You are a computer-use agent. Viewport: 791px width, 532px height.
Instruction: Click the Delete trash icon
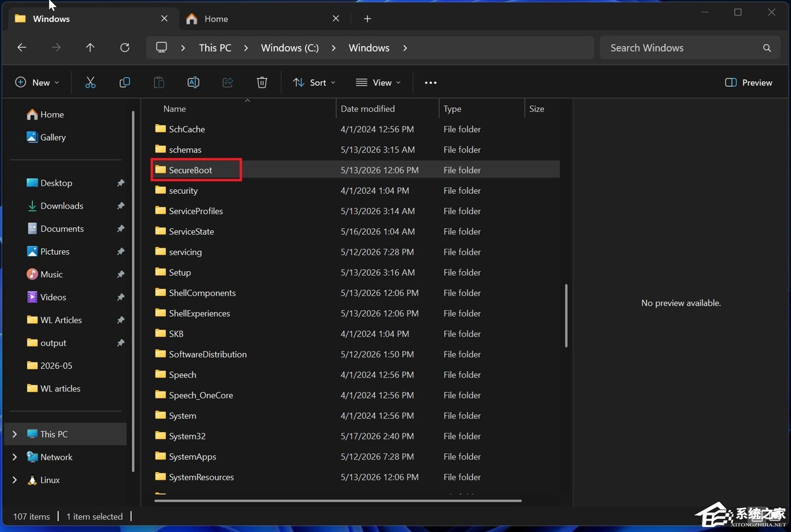pyautogui.click(x=262, y=82)
